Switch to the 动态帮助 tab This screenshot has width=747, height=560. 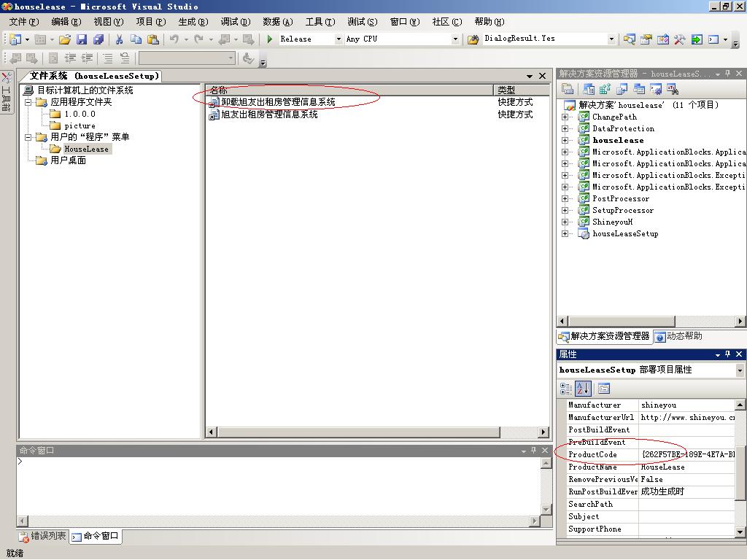(679, 336)
